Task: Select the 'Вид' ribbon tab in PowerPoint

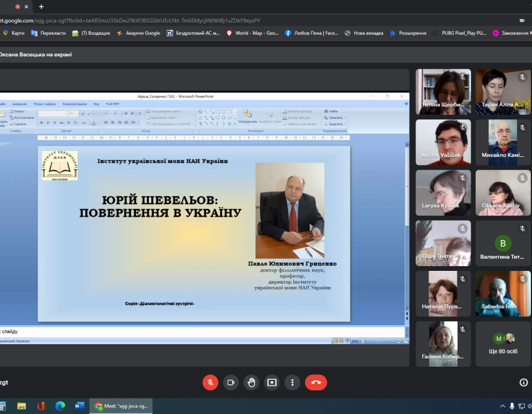Action: 96,103
